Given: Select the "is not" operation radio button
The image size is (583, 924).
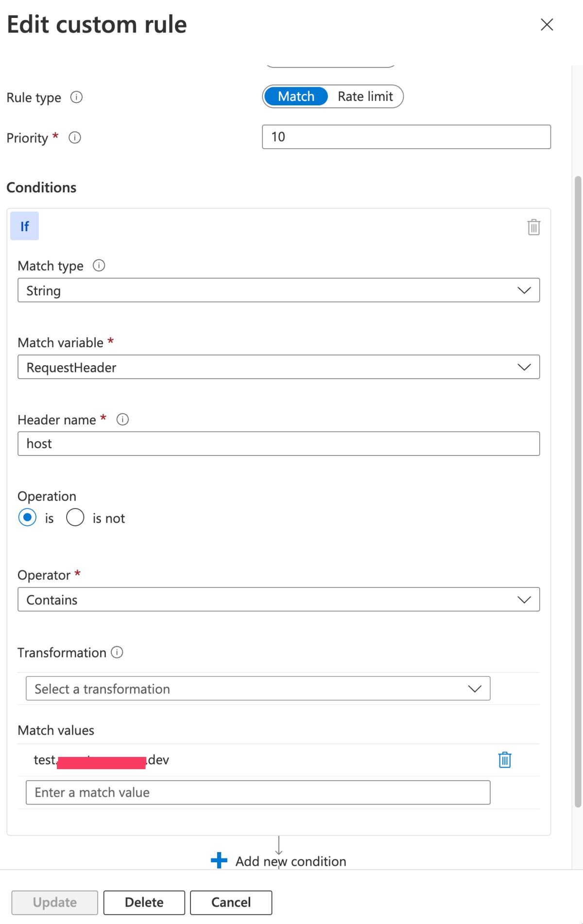Looking at the screenshot, I should point(75,518).
